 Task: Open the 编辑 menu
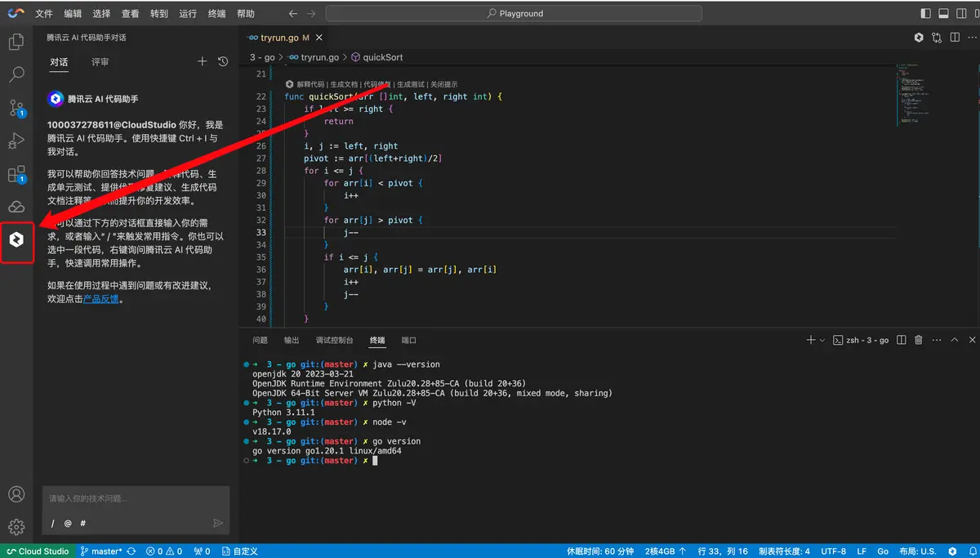coord(73,14)
